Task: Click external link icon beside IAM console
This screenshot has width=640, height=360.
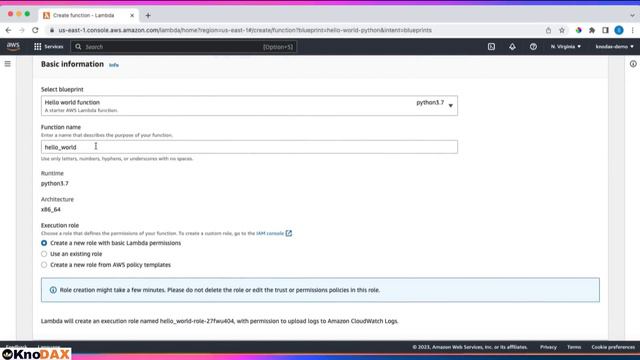Action: point(289,233)
